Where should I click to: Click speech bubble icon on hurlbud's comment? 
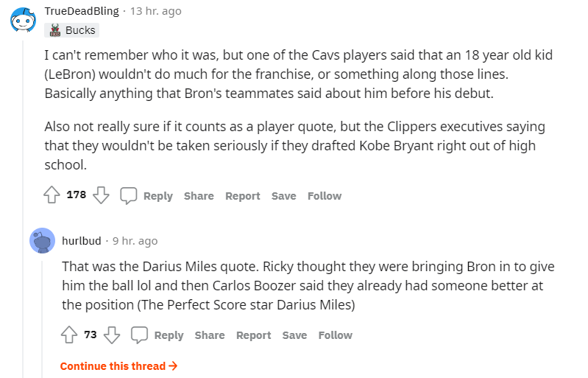click(139, 335)
